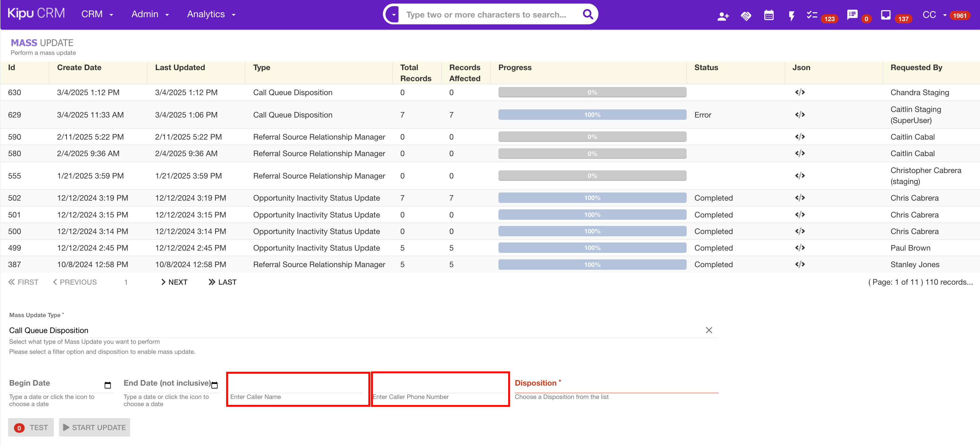Screen dimensions: 980x446
Task: Click the START UPDATE button
Action: click(94, 427)
